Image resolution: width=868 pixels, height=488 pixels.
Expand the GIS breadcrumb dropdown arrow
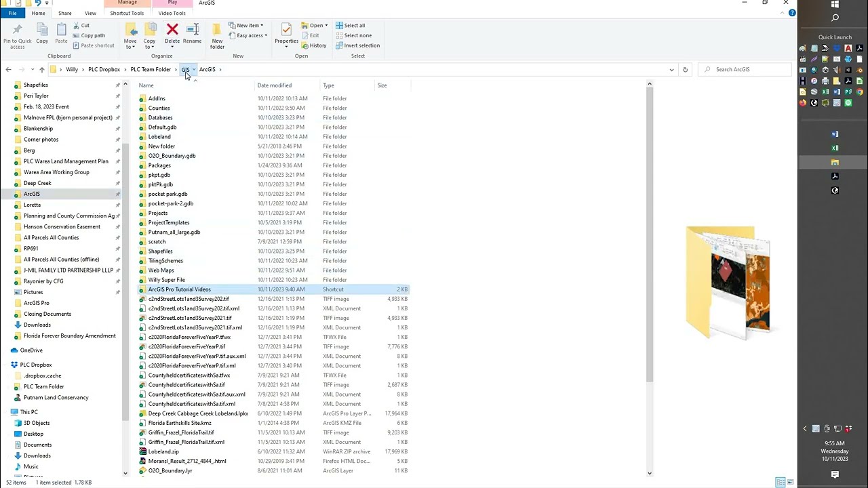(x=194, y=69)
